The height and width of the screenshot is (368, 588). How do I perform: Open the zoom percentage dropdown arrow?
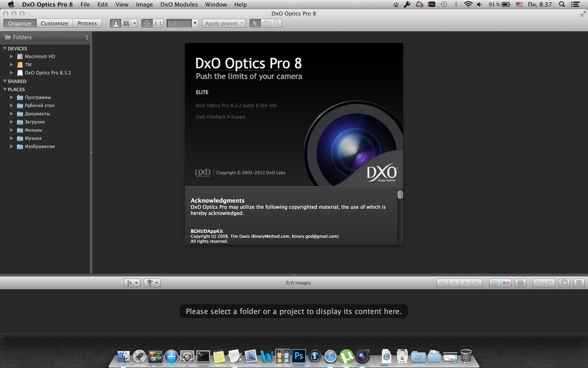(x=195, y=23)
